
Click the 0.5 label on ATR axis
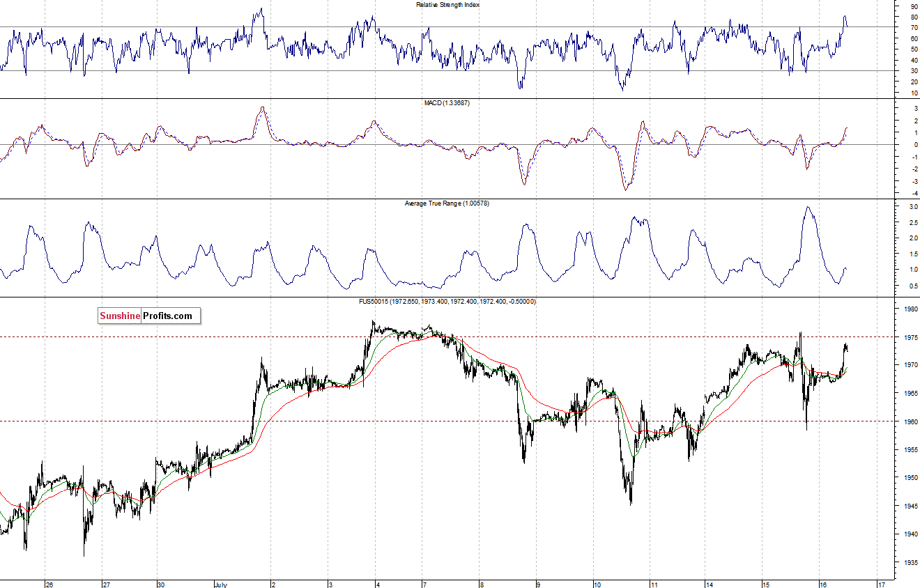tap(912, 286)
